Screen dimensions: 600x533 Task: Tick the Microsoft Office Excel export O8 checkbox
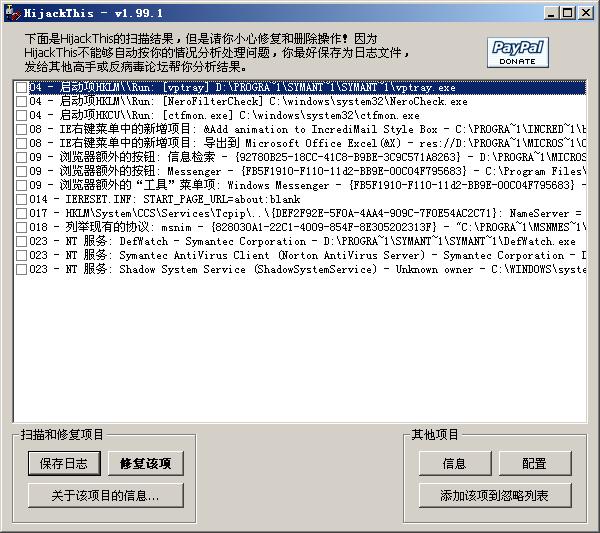click(21, 143)
